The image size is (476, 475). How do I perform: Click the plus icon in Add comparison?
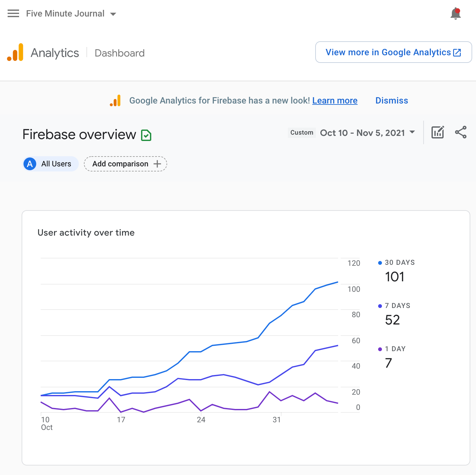pyautogui.click(x=157, y=164)
